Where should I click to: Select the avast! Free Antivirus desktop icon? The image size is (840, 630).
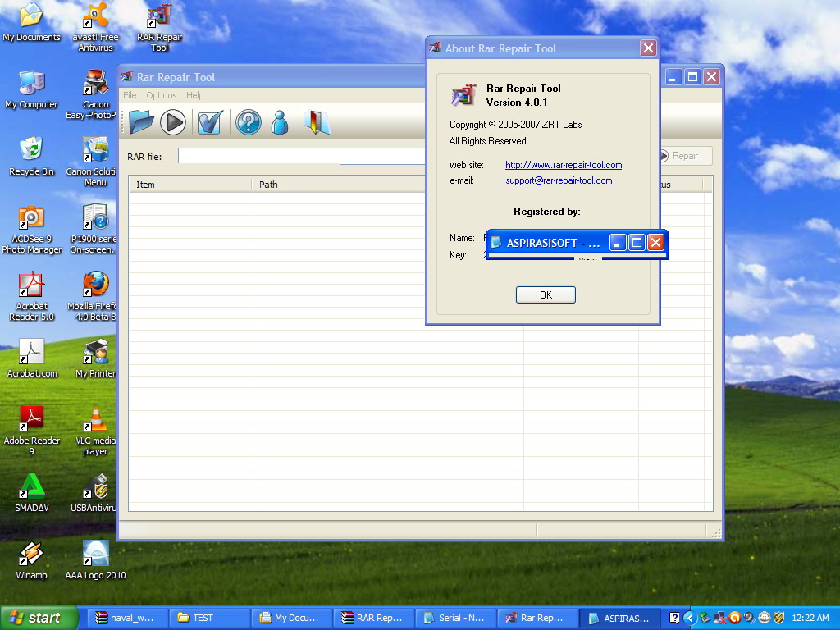coord(95,27)
